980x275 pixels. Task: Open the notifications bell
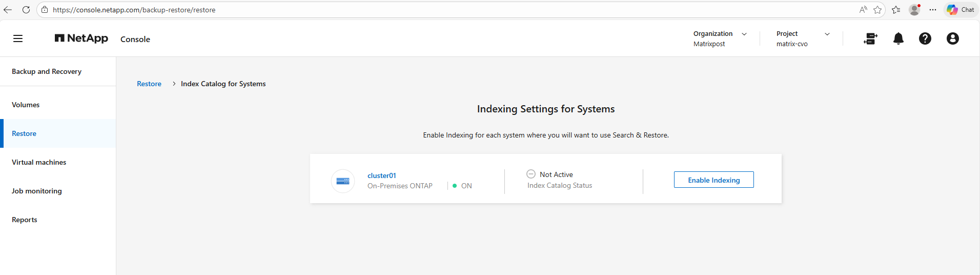tap(898, 38)
